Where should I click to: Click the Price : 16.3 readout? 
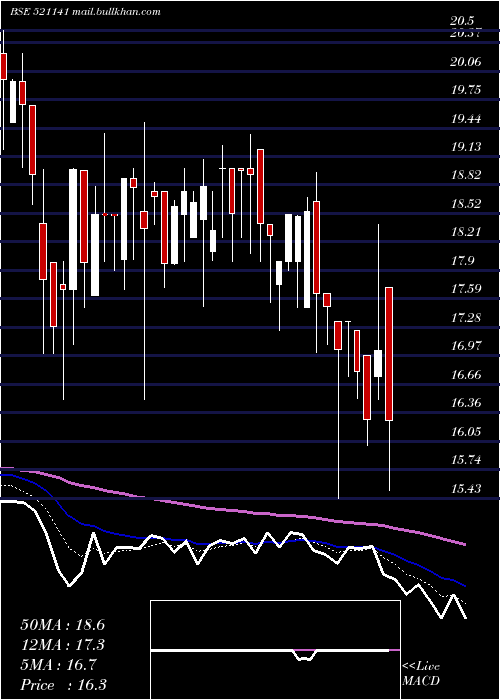[63, 685]
